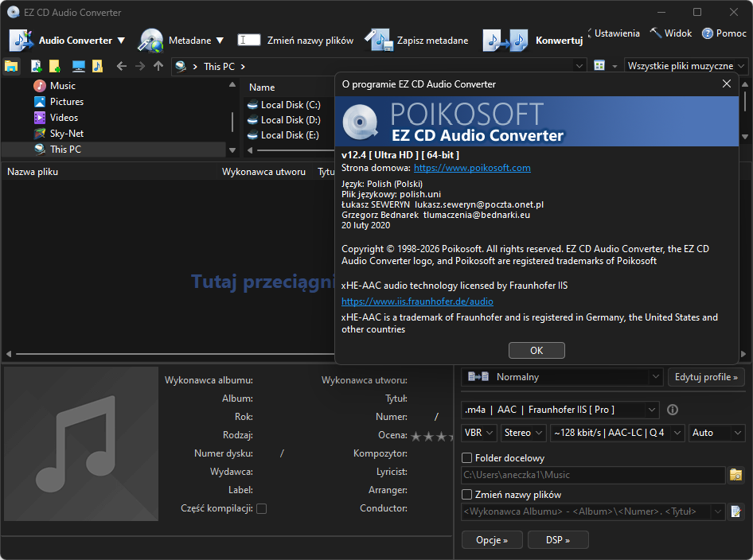Click the music folder toolbar icon
Image resolution: width=753 pixels, height=560 pixels.
(97, 66)
